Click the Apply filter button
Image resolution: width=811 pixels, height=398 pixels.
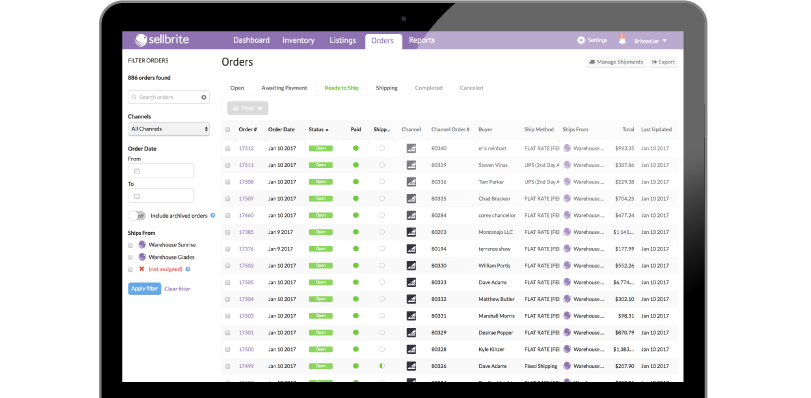pos(145,289)
